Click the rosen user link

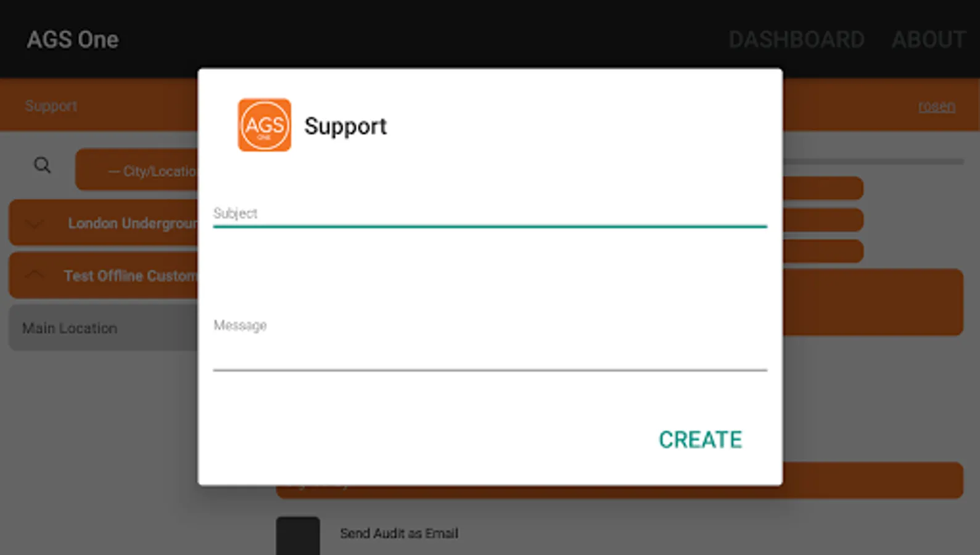pos(936,106)
